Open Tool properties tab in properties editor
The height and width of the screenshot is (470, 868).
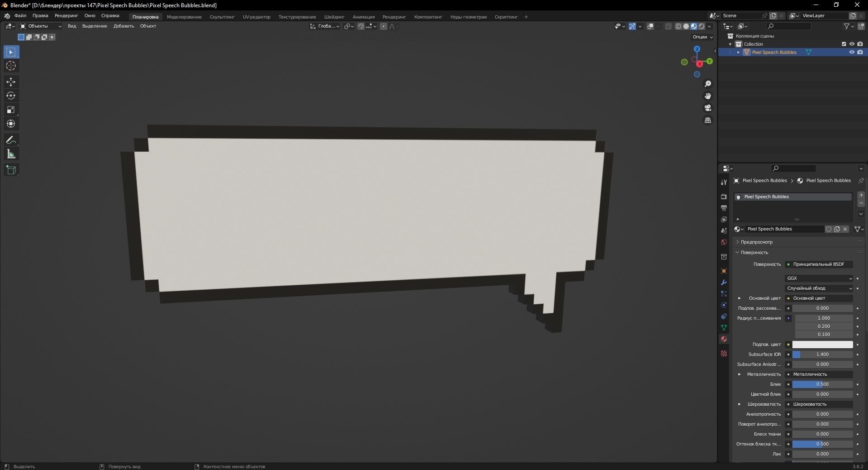(x=724, y=182)
